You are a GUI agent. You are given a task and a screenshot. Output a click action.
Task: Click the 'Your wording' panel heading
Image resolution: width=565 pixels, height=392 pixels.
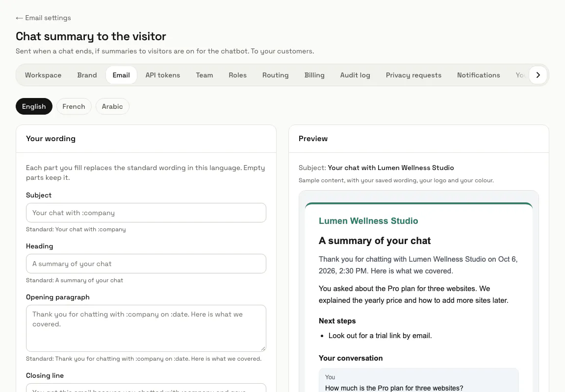tap(51, 139)
